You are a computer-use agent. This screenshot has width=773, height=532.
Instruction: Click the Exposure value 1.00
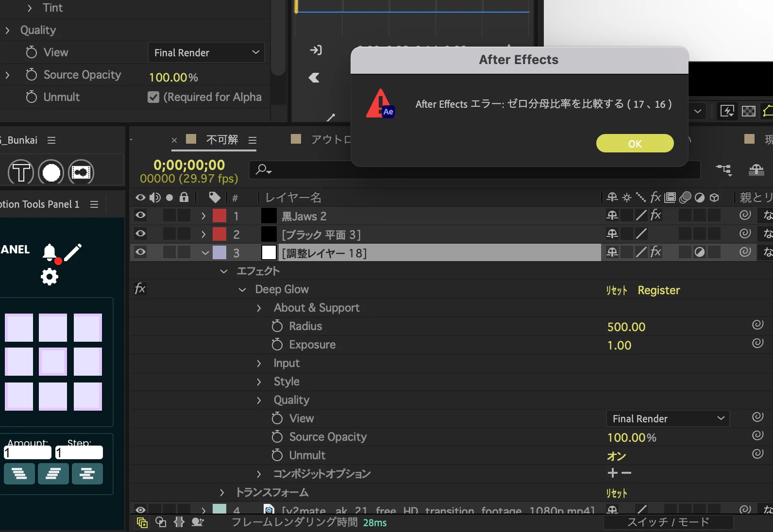point(619,346)
